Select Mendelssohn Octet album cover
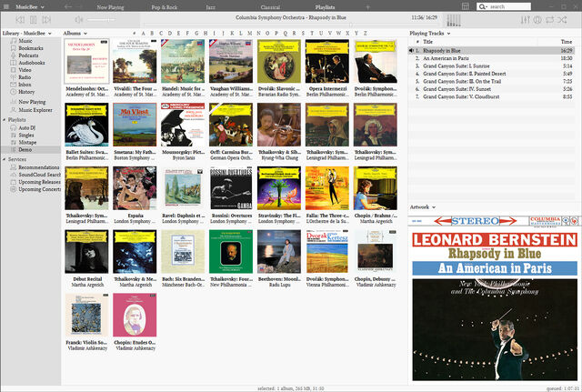Viewport: 582px width, 392px height. point(87,61)
